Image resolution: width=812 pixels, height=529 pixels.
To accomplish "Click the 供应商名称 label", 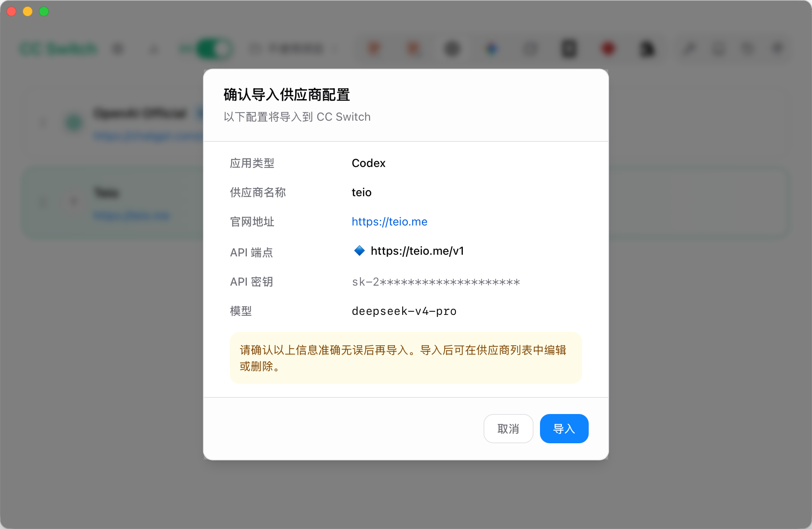I will tap(258, 192).
